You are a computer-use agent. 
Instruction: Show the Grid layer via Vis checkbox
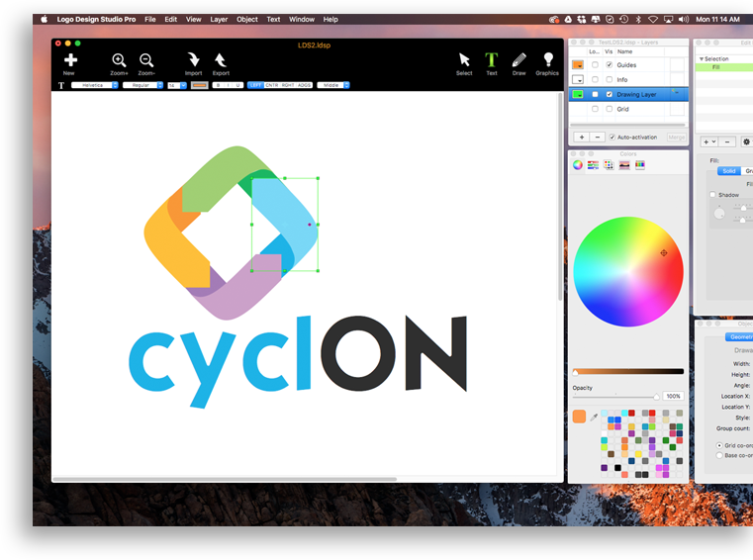click(609, 109)
